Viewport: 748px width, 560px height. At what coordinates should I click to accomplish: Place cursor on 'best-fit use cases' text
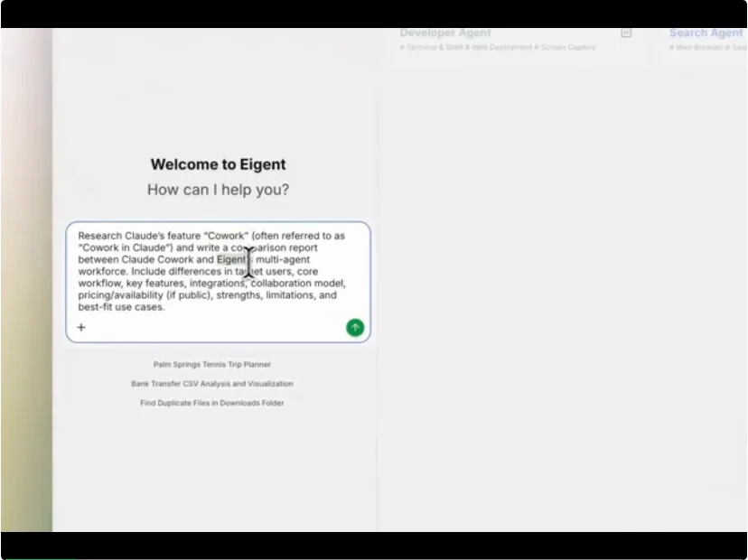[121, 307]
